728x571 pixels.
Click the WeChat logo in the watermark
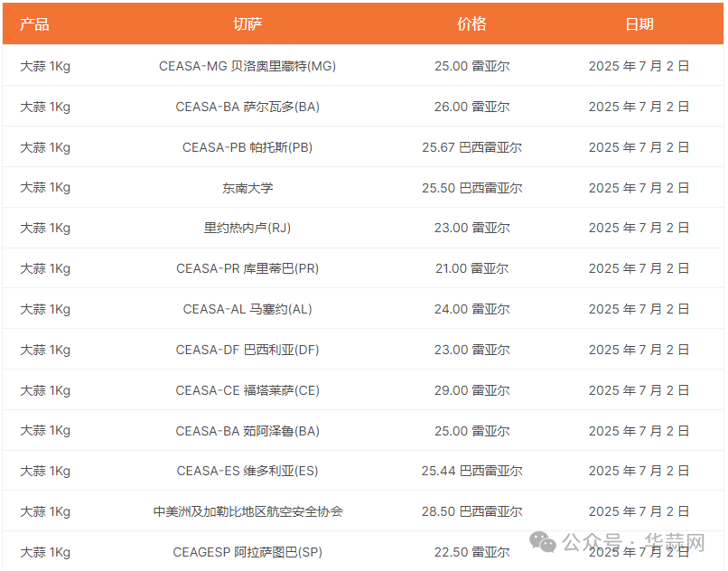point(544,542)
